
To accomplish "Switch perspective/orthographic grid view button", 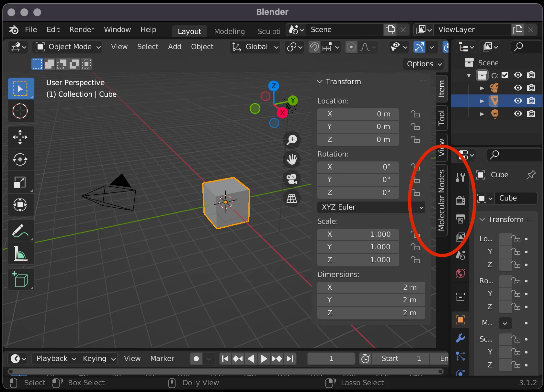I will pyautogui.click(x=292, y=198).
